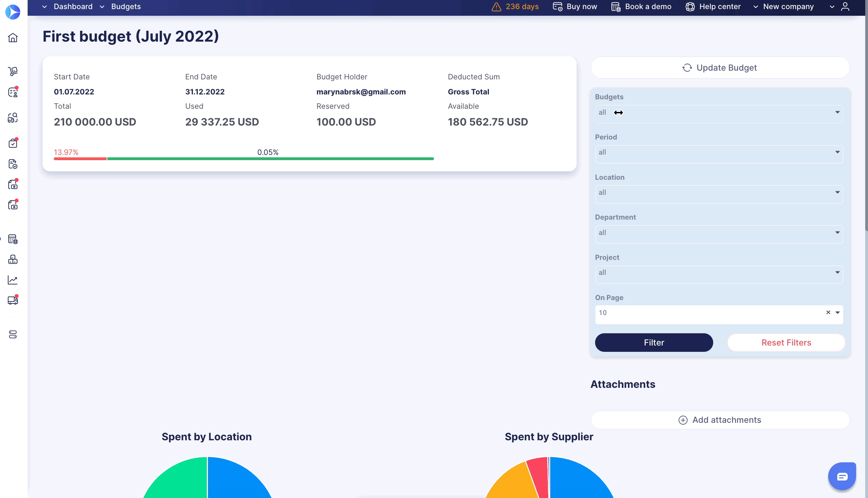Expand the chevron beside Budgets breadcrumb
Image resolution: width=868 pixels, height=498 pixels.
(102, 7)
